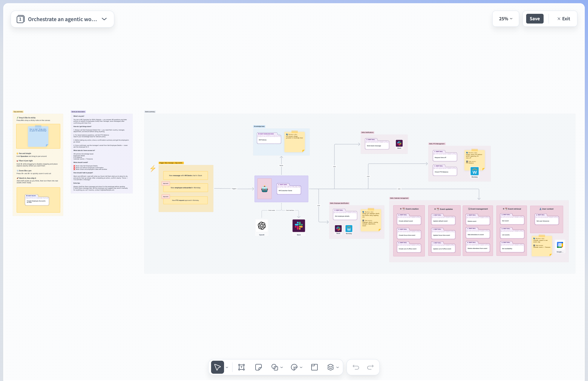Select the Slack icon in Skills: Notifications
The width and height of the screenshot is (588, 381).
(x=399, y=143)
